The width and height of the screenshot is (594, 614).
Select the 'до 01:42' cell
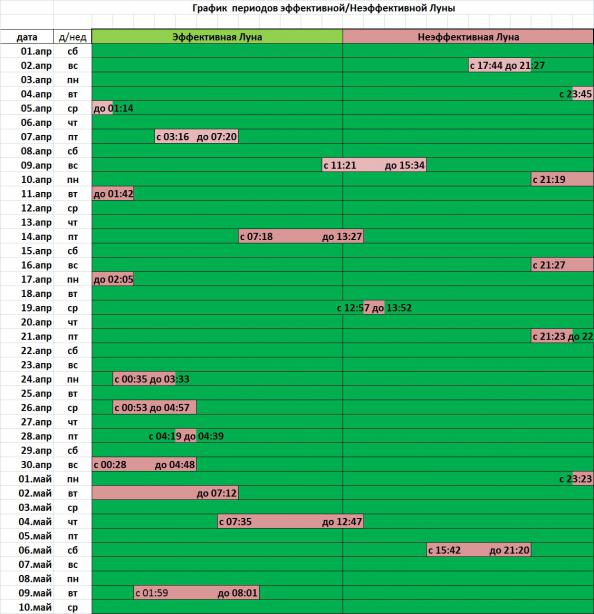click(113, 194)
